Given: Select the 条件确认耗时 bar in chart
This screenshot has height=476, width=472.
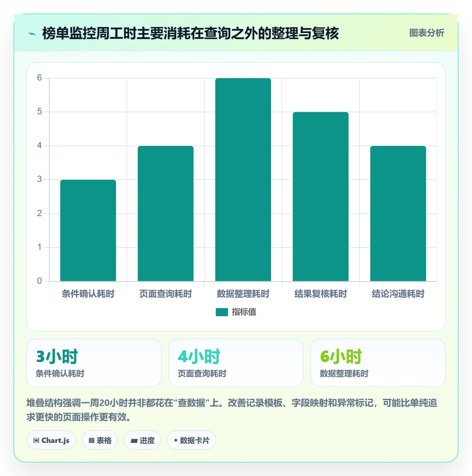Looking at the screenshot, I should tap(88, 230).
